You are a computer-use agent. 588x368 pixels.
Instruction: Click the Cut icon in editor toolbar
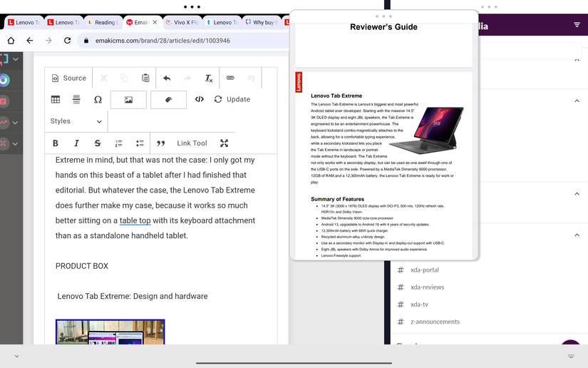103,78
